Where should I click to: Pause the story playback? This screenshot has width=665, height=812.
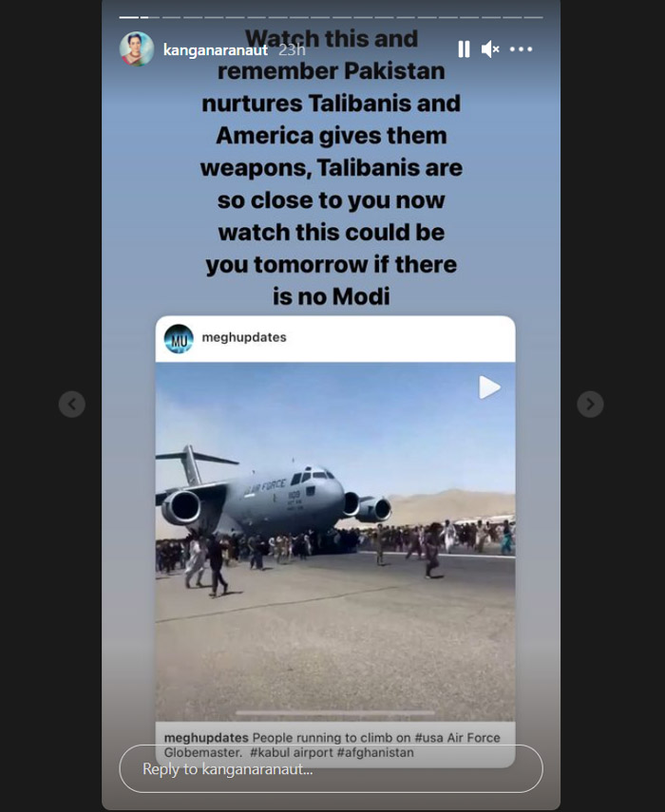pyautogui.click(x=464, y=49)
